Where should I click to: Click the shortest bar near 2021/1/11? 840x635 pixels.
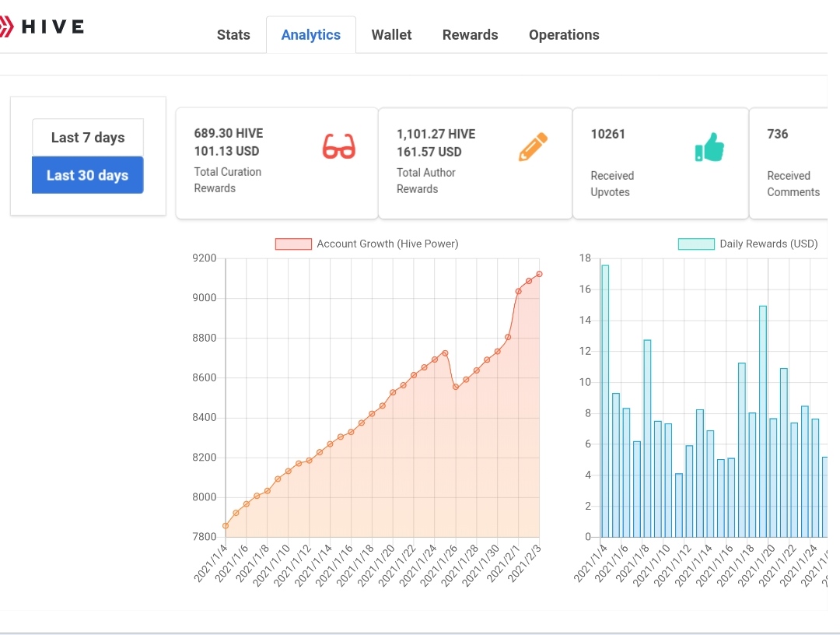[x=679, y=505]
